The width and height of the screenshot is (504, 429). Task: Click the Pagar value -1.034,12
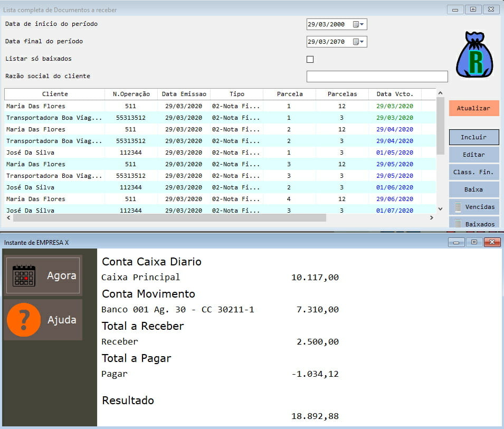click(x=315, y=374)
